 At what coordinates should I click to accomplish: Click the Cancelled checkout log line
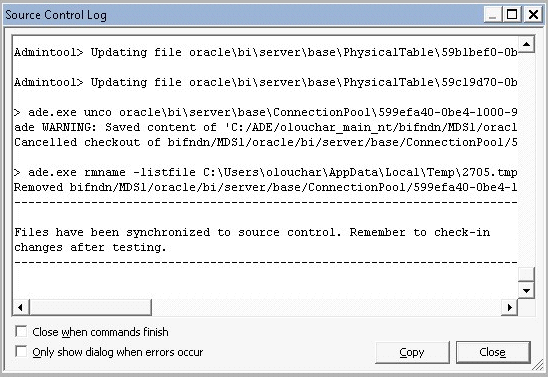[x=266, y=143]
